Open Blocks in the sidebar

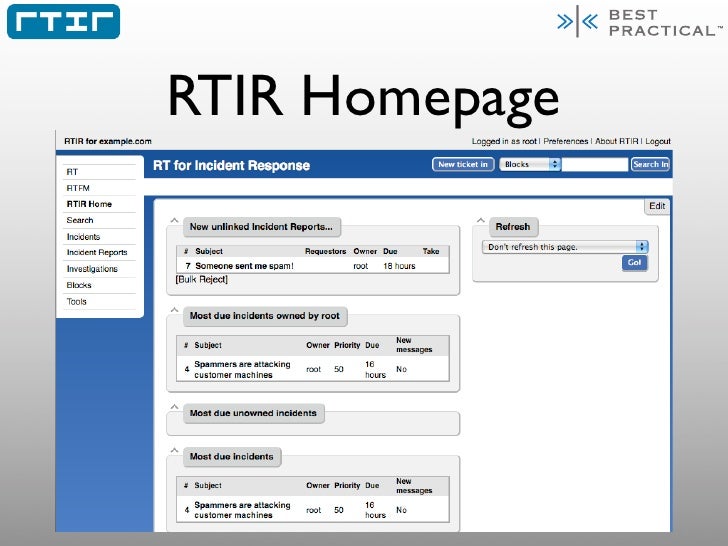[x=79, y=285]
